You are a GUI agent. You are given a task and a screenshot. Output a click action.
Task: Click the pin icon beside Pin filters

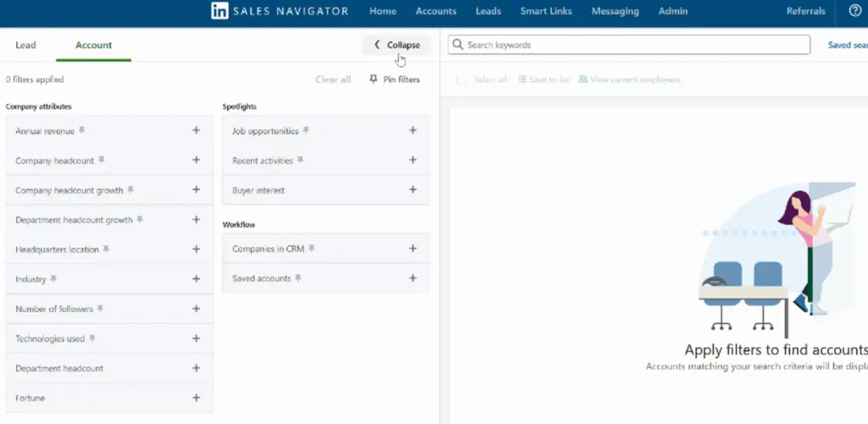(374, 79)
